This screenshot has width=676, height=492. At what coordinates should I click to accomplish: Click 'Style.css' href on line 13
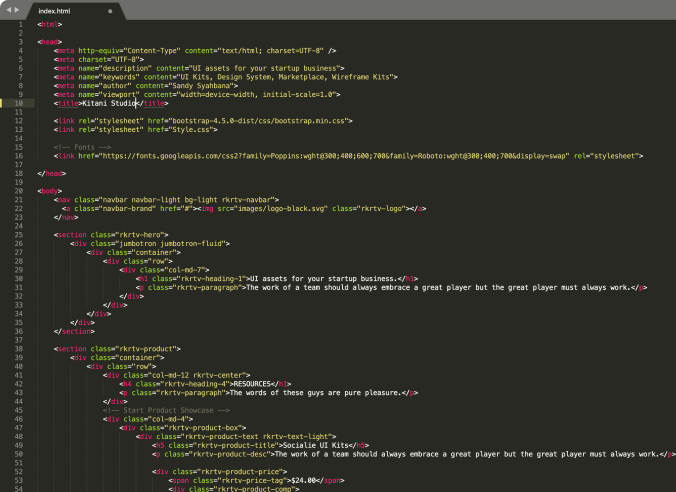point(191,129)
